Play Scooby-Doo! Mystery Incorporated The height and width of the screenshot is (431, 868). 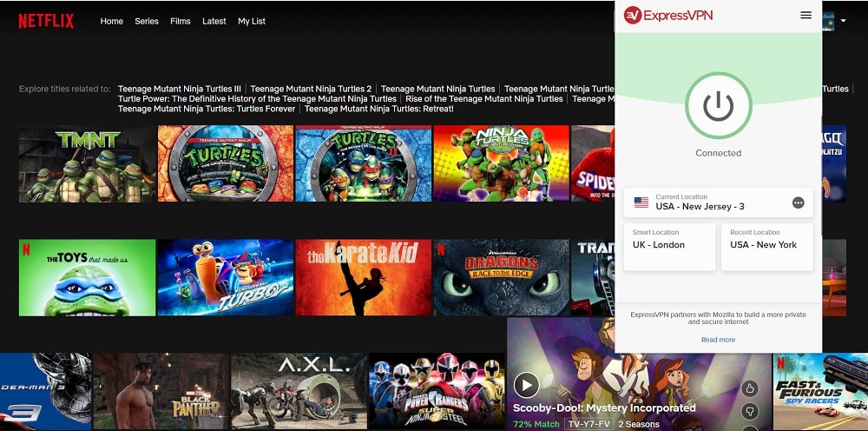526,384
